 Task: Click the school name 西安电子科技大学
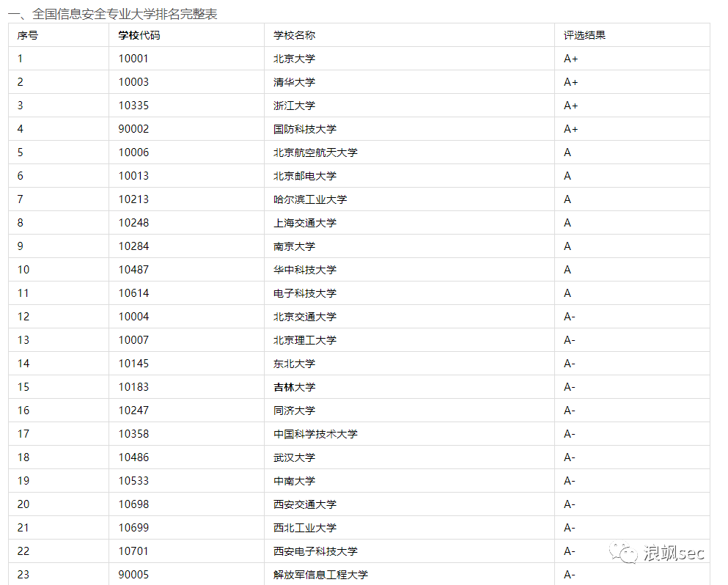[x=316, y=551]
